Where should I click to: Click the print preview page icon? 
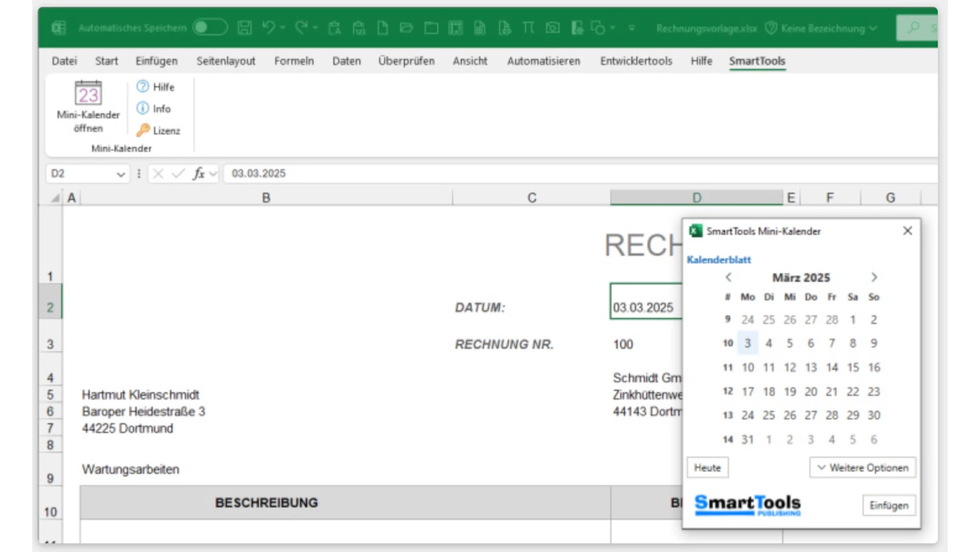505,28
